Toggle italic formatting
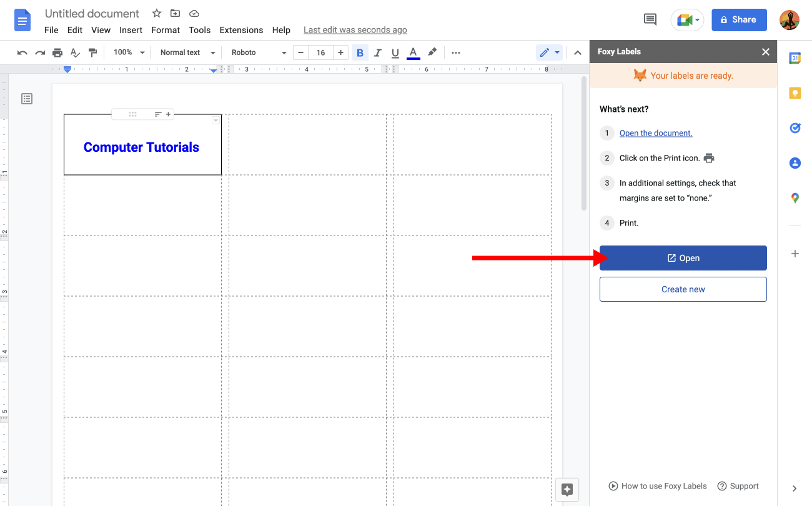Screen dimensions: 812x506 click(377, 52)
